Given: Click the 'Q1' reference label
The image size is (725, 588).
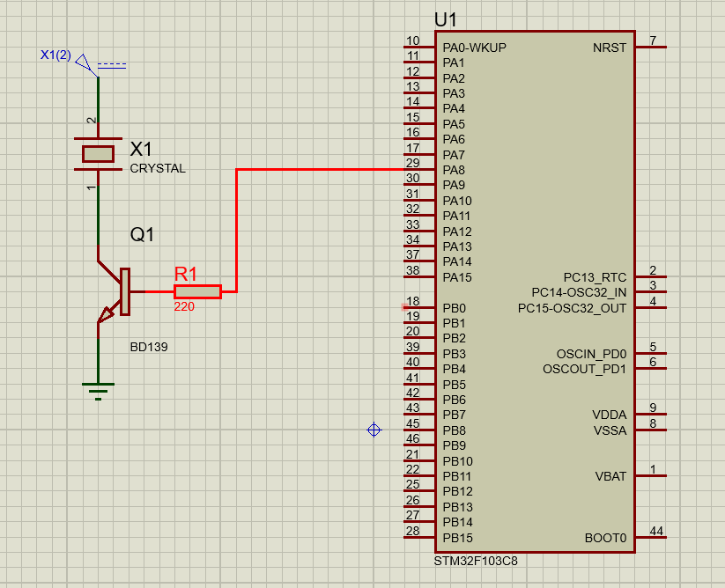Looking at the screenshot, I should click(142, 235).
